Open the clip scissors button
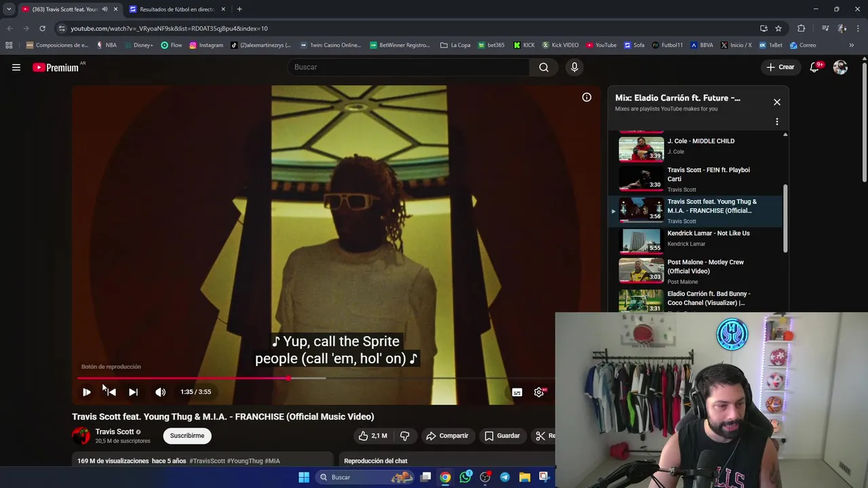The width and height of the screenshot is (868, 488). pyautogui.click(x=542, y=436)
